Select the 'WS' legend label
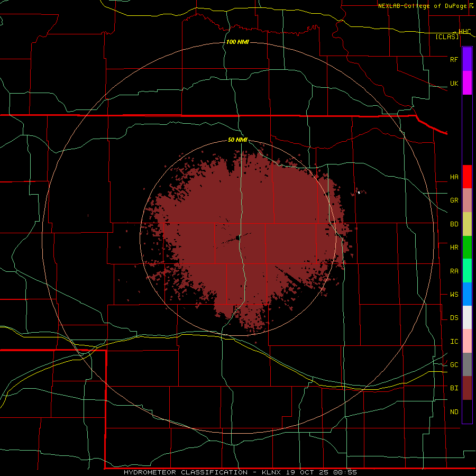 (x=454, y=295)
